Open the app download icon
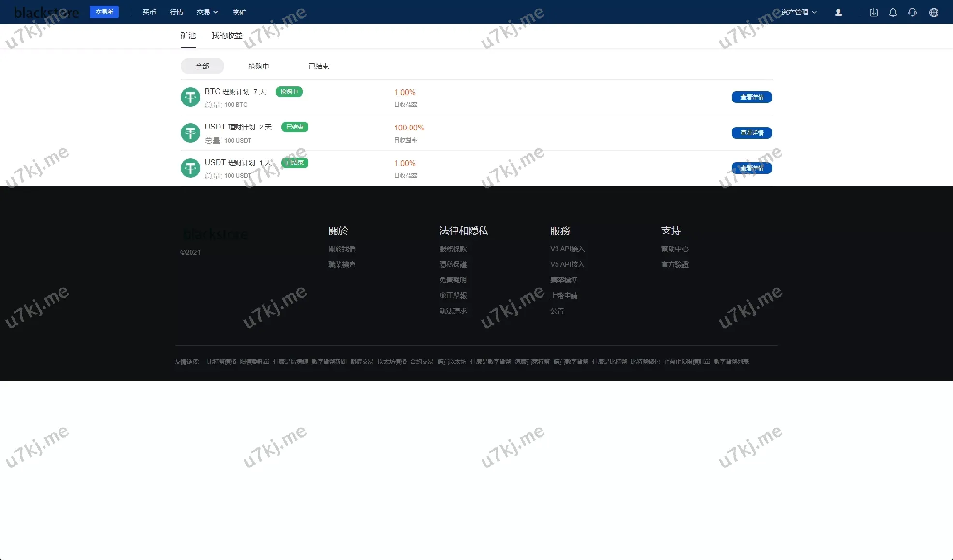953x560 pixels. point(874,13)
